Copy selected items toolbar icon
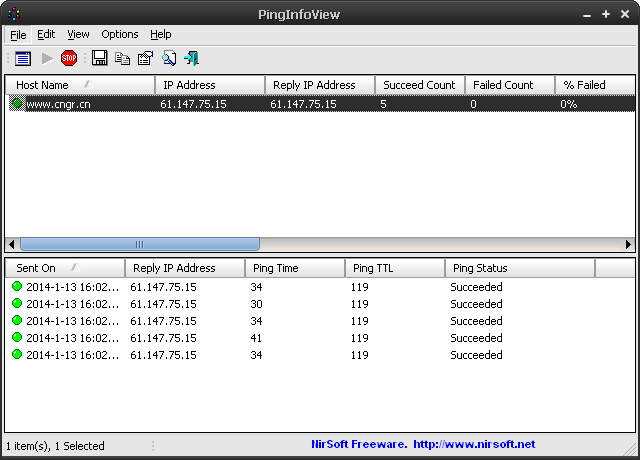640x460 pixels. click(x=122, y=59)
